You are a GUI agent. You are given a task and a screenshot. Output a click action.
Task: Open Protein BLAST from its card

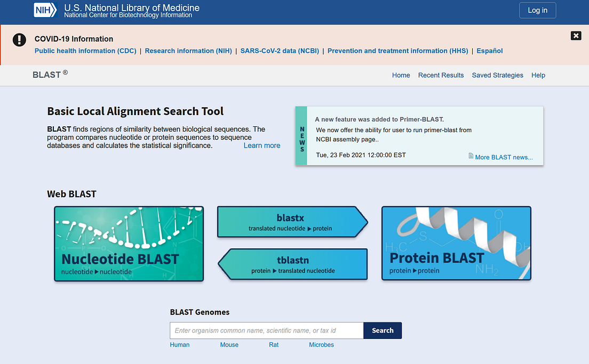click(x=456, y=243)
